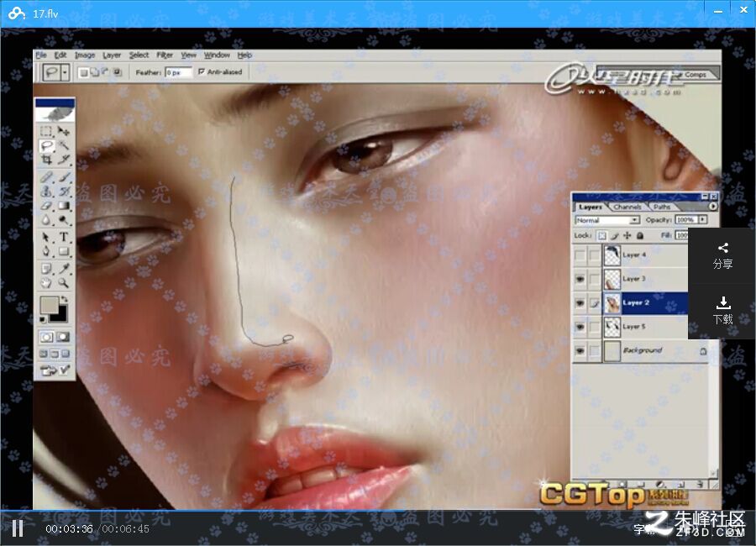Open the File menu
Image resolution: width=756 pixels, height=546 pixels.
(x=41, y=55)
